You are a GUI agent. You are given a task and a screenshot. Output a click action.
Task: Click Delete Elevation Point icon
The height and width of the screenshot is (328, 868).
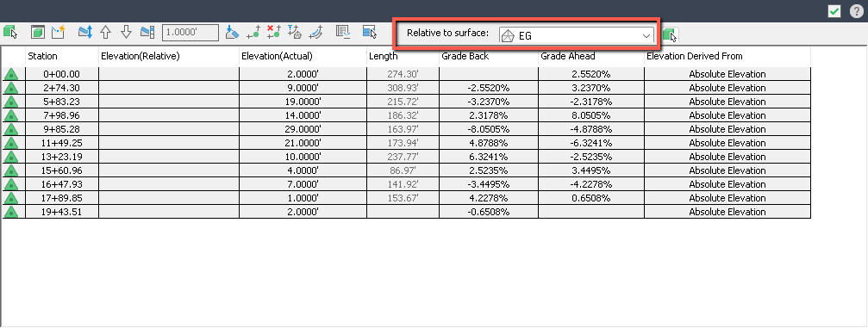(273, 33)
